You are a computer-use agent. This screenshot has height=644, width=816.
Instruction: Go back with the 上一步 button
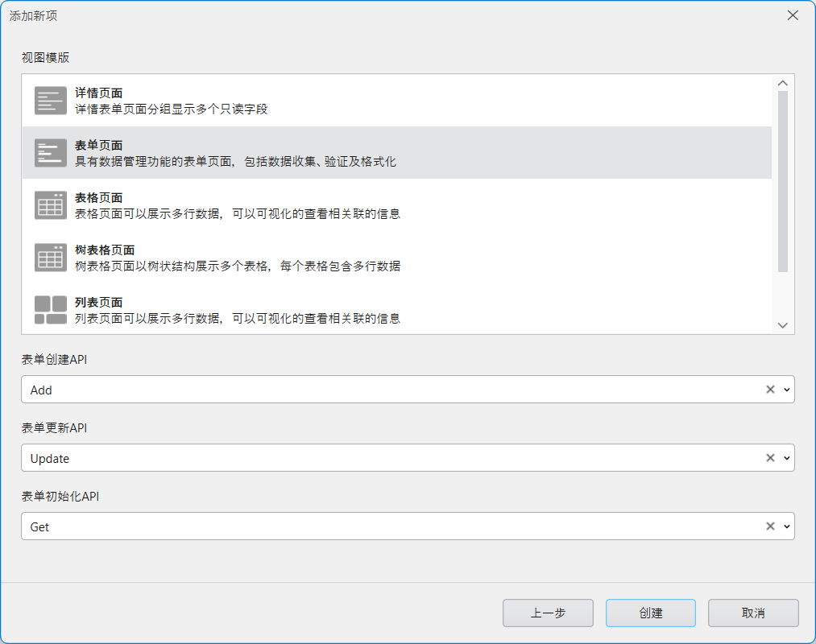click(x=548, y=613)
